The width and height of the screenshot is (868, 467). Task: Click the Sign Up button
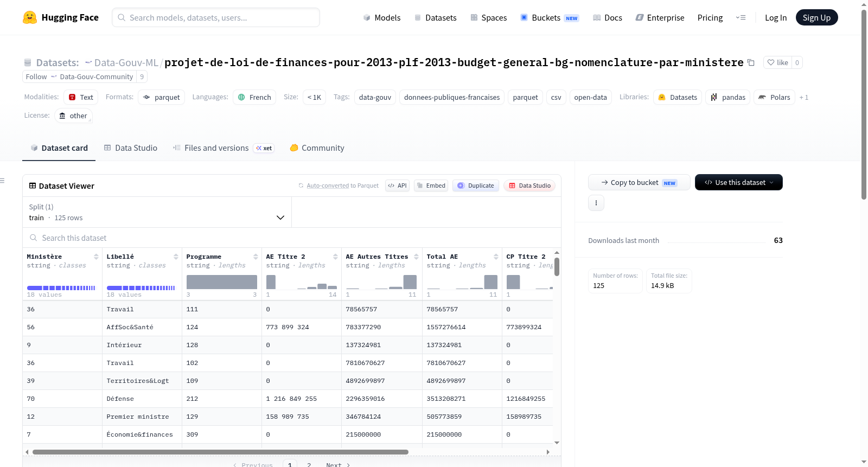point(816,17)
